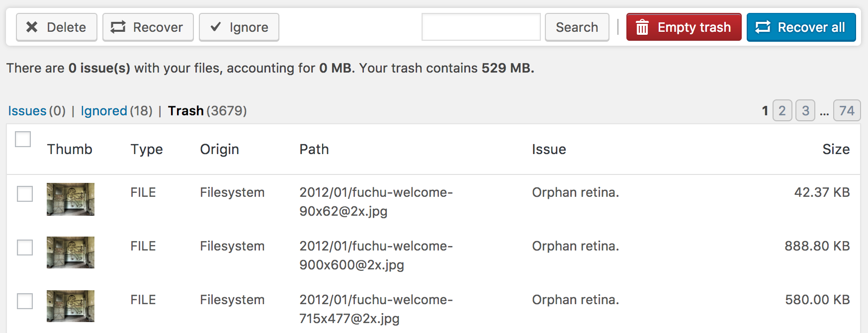Switch to the Issues tab

tap(27, 111)
